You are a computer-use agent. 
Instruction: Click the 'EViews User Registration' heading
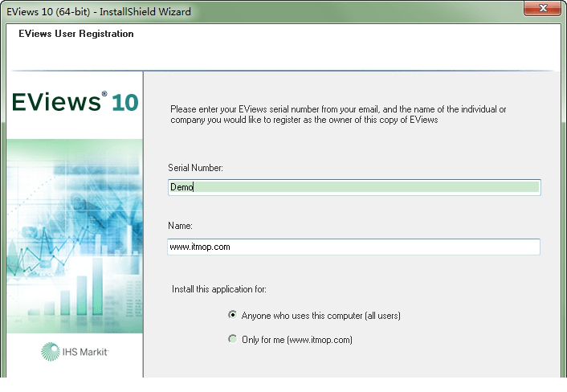[76, 34]
